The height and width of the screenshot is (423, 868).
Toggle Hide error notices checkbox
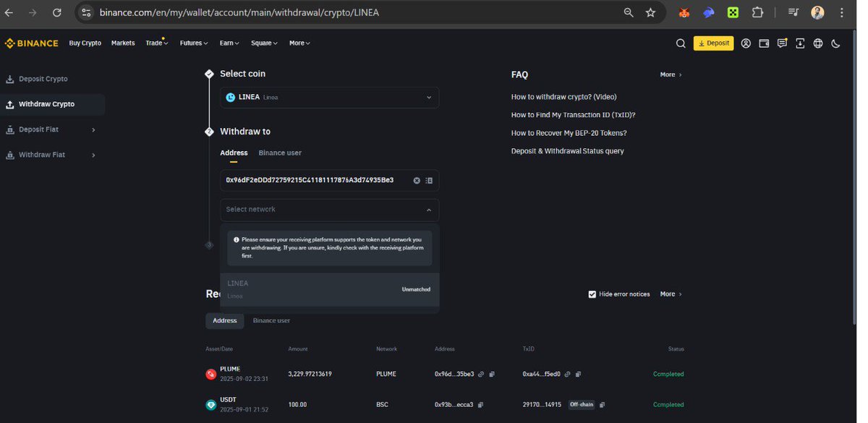pyautogui.click(x=592, y=294)
